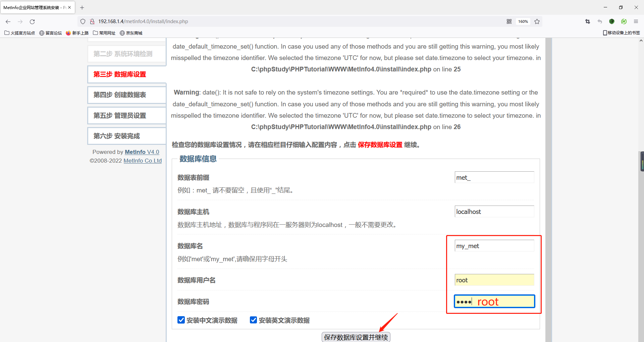Click the insecure connection lock icon
This screenshot has width=644, height=342.
click(x=92, y=21)
